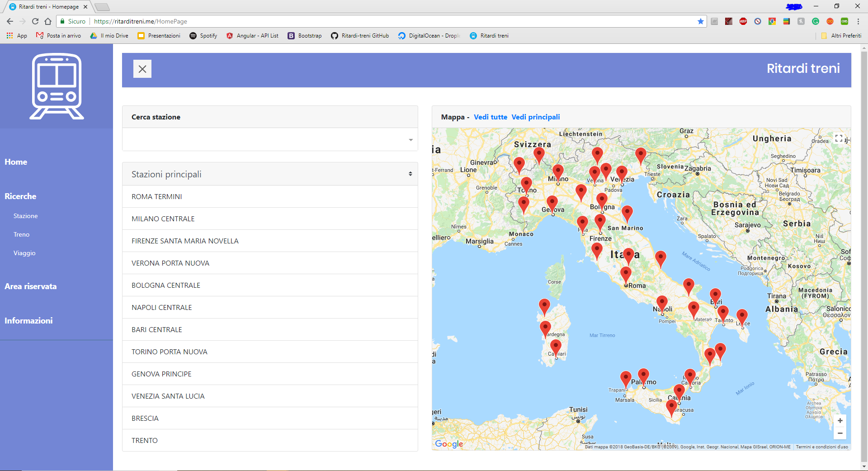The image size is (868, 471).
Task: Select GENOVA PRINCIPE station
Action: click(x=270, y=374)
